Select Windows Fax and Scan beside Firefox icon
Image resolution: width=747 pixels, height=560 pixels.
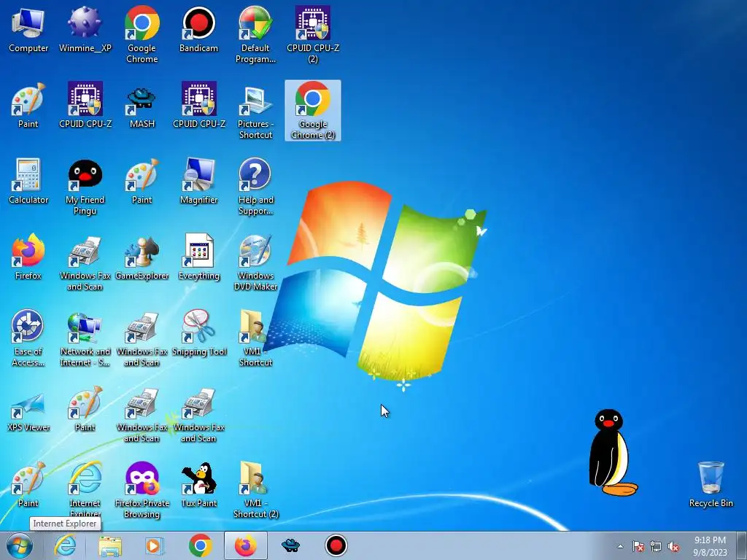point(85,262)
